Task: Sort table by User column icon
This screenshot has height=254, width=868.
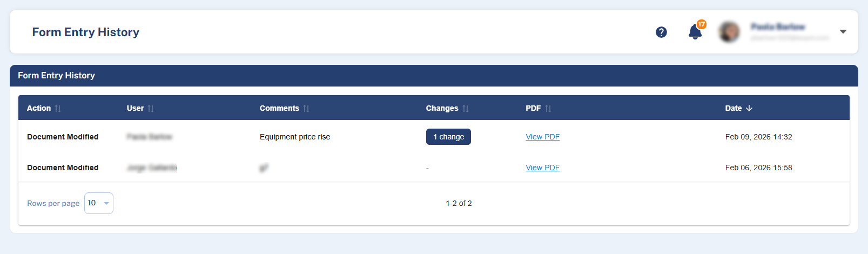Action: [151, 109]
